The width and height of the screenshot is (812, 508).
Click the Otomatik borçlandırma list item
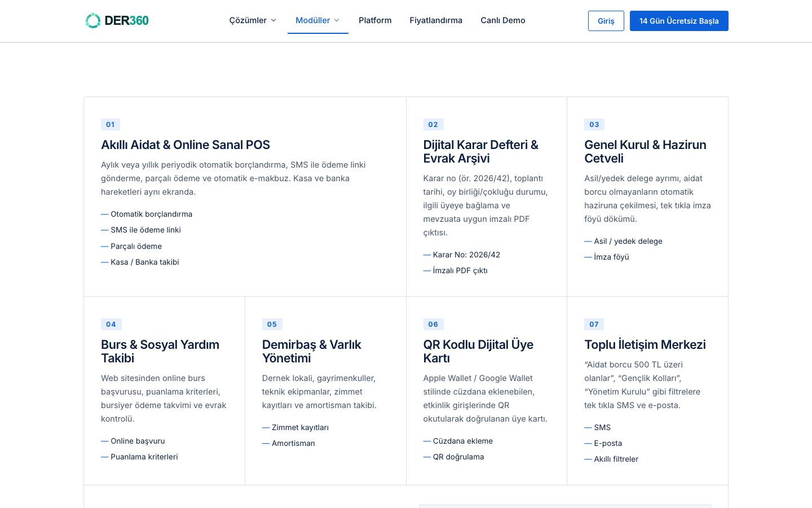point(147,214)
